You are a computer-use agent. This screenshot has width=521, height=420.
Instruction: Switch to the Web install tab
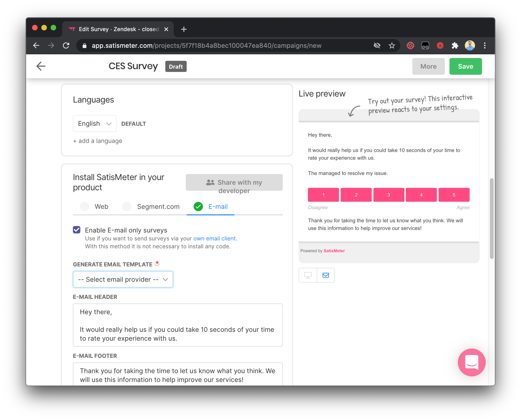click(94, 207)
